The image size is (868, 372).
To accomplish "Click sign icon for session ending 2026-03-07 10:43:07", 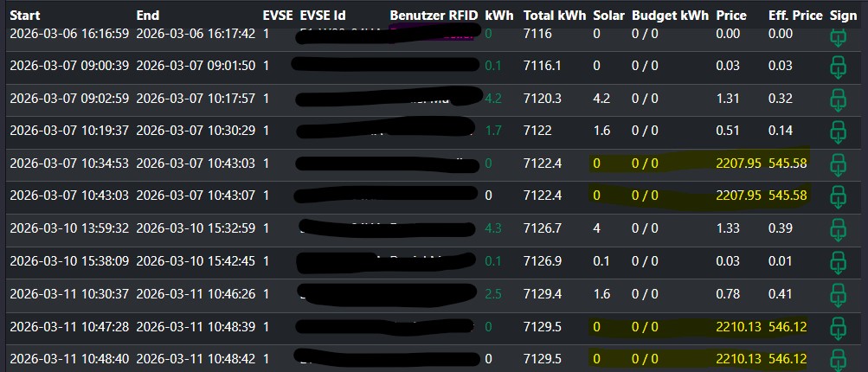I will tap(837, 196).
